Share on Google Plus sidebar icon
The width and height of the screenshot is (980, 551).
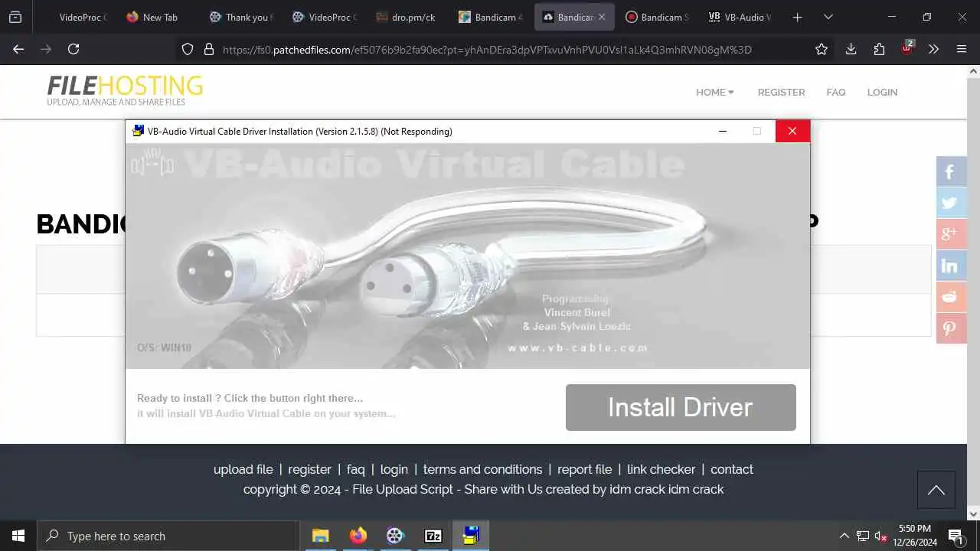click(x=952, y=234)
